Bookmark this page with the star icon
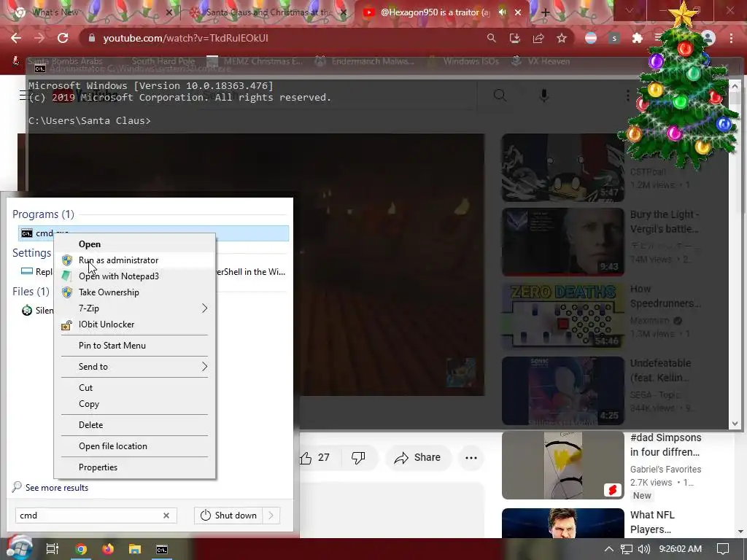This screenshot has height=560, width=747. coord(562,38)
